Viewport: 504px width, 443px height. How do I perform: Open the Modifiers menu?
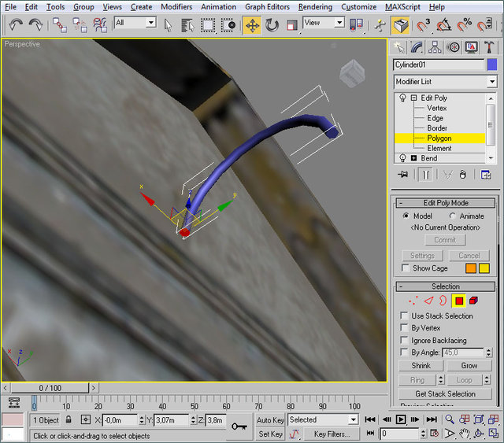(x=176, y=6)
